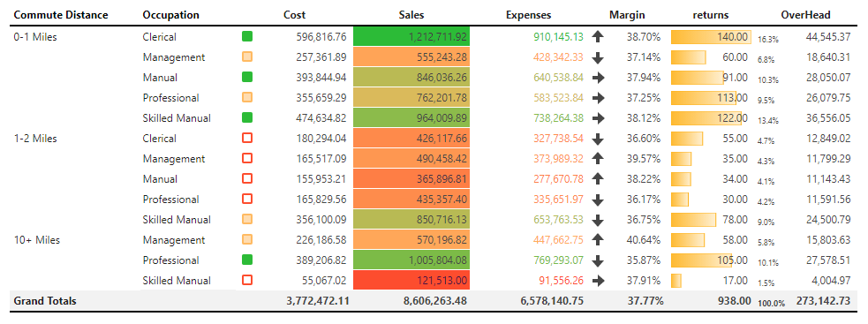Click the Grand Totals Sales value 8,606,263.48
The width and height of the screenshot is (868, 324).
coord(435,301)
